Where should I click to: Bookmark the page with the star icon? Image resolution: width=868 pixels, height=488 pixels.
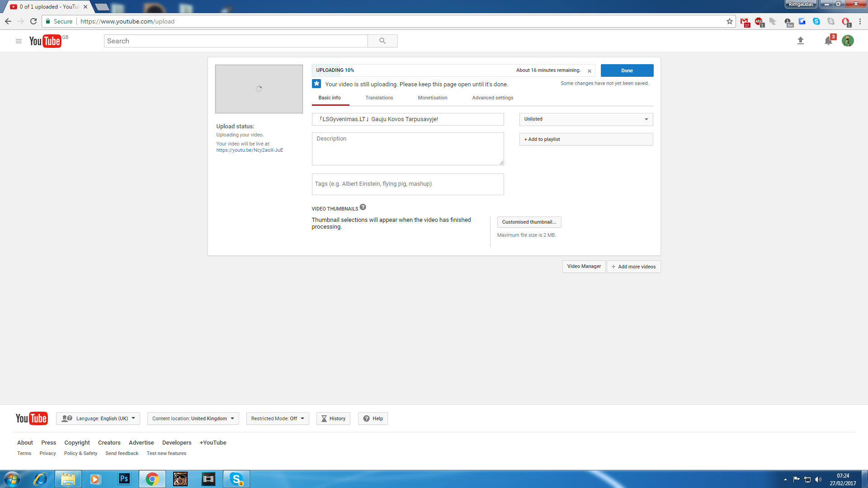729,21
